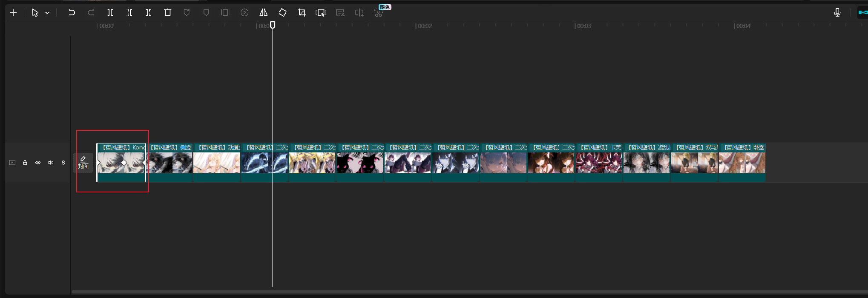Click the plus add-track icon
This screenshot has width=868, height=298.
[x=13, y=13]
